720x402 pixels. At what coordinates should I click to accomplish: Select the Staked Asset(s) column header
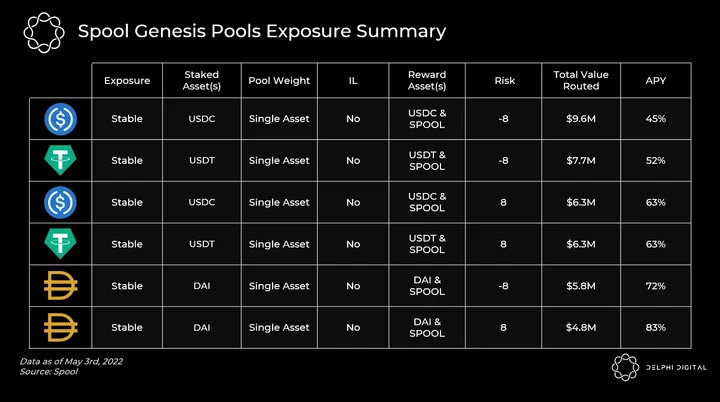(x=202, y=80)
